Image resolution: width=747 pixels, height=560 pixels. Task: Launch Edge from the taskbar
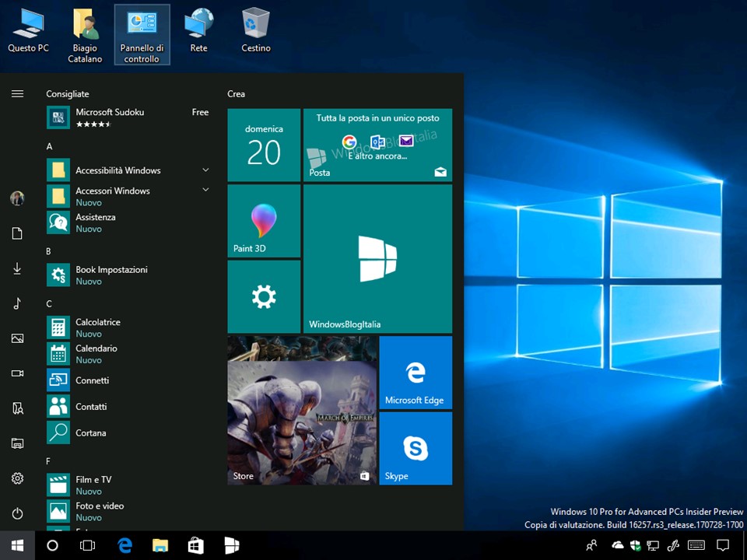[124, 545]
